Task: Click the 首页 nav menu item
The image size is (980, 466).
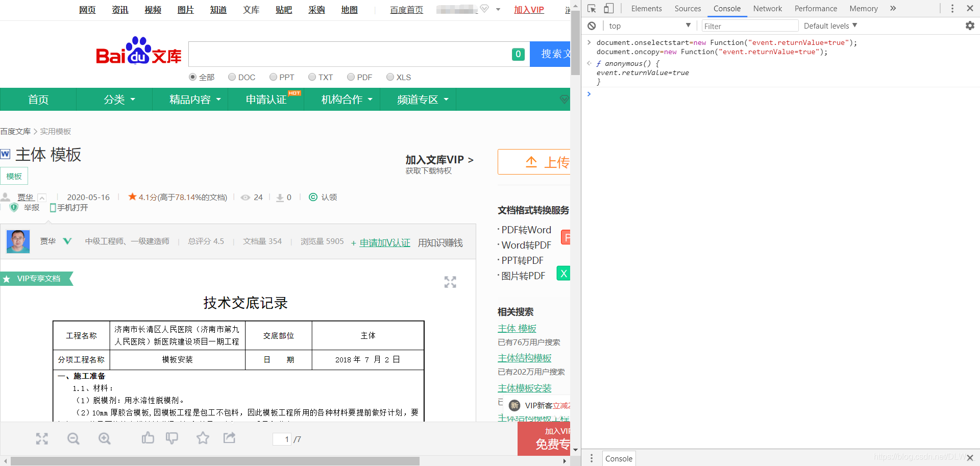Action: (x=38, y=100)
